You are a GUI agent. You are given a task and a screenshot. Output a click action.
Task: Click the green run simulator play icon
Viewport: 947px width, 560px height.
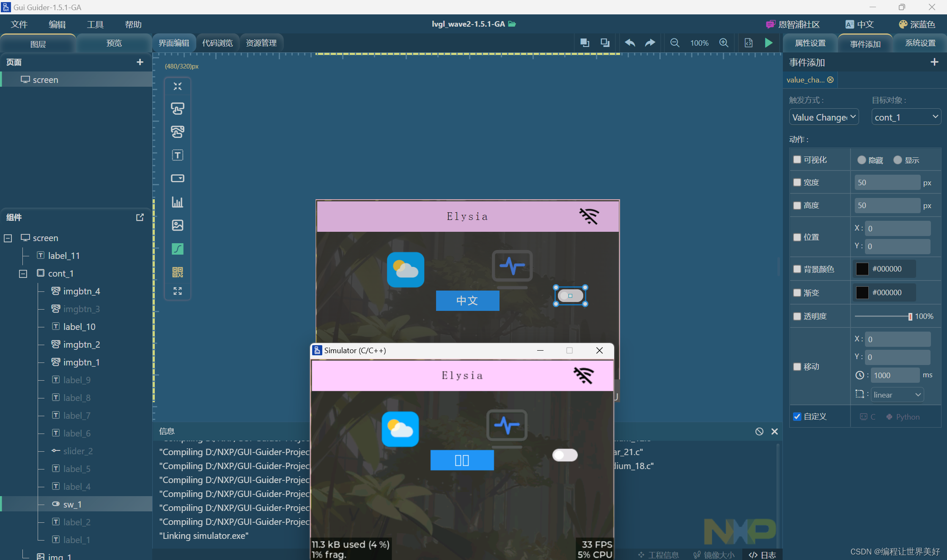click(x=769, y=43)
